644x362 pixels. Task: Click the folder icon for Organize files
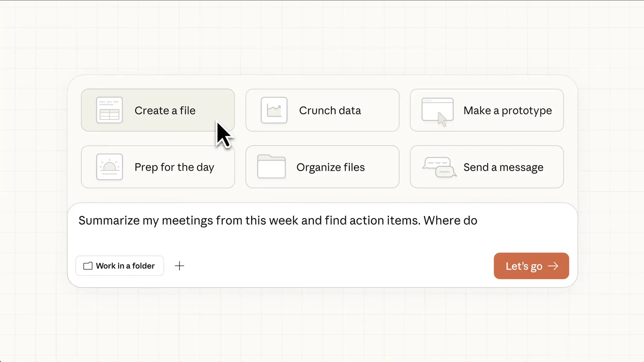tap(271, 167)
